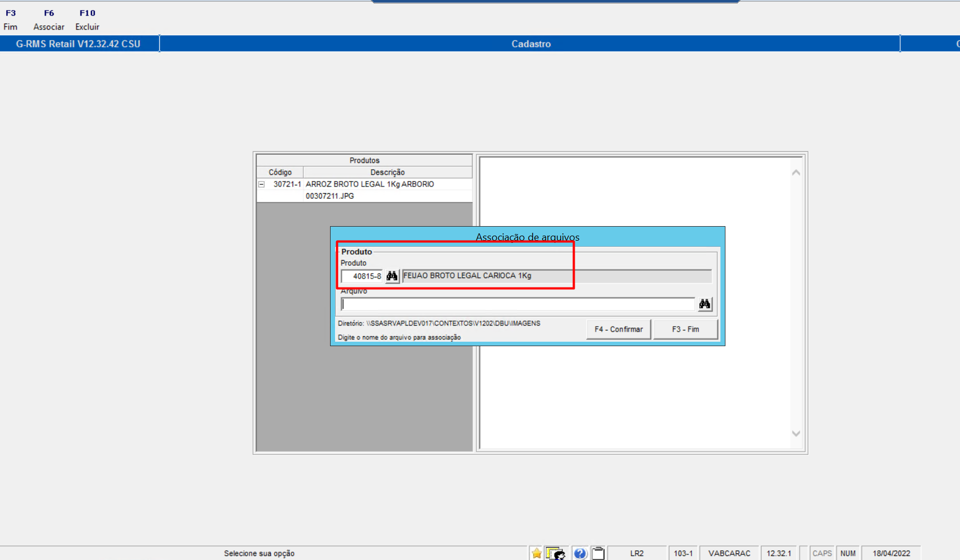The height and width of the screenshot is (560, 960).
Task: Click the Associação de arquivos dialog title
Action: pos(527,237)
